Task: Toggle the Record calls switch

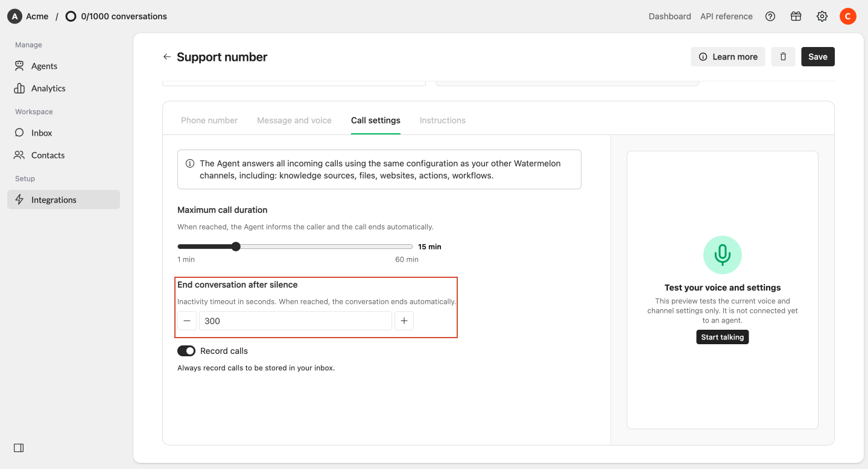Action: pos(186,351)
